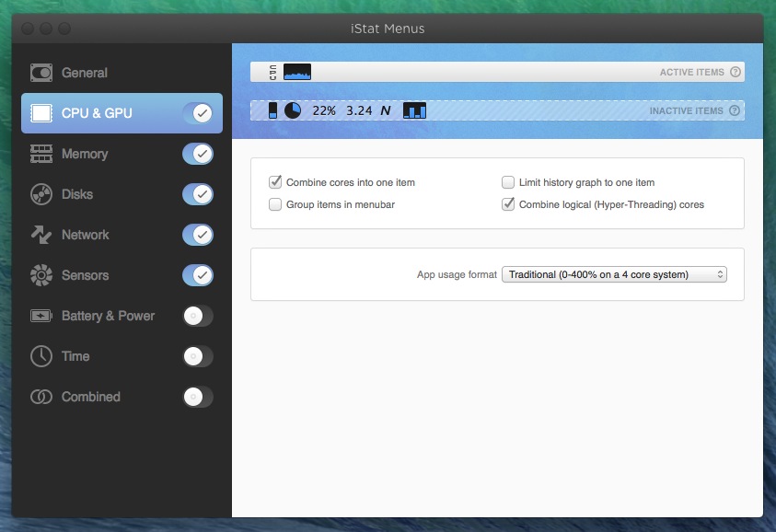
Task: Select the CPU bar meter inactive item
Action: pyautogui.click(x=272, y=110)
